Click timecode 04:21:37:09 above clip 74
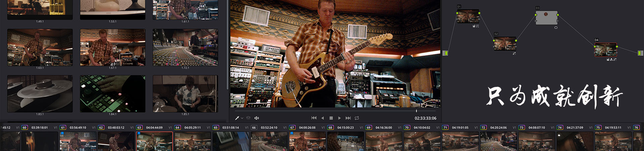This screenshot has width=644, height=151. [575, 128]
